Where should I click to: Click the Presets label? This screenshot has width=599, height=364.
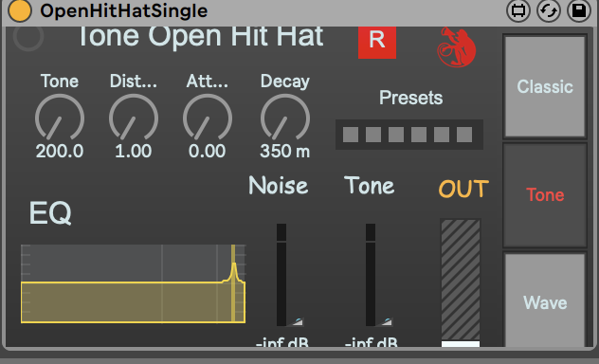(x=410, y=98)
